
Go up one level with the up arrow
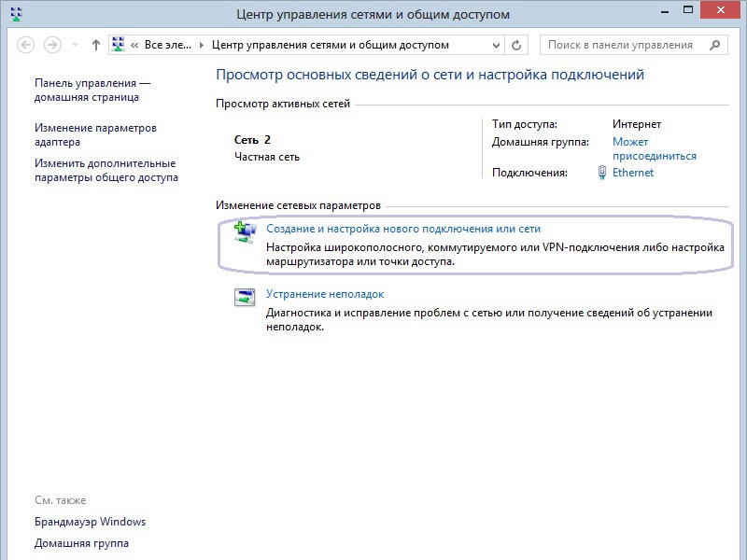tap(96, 45)
